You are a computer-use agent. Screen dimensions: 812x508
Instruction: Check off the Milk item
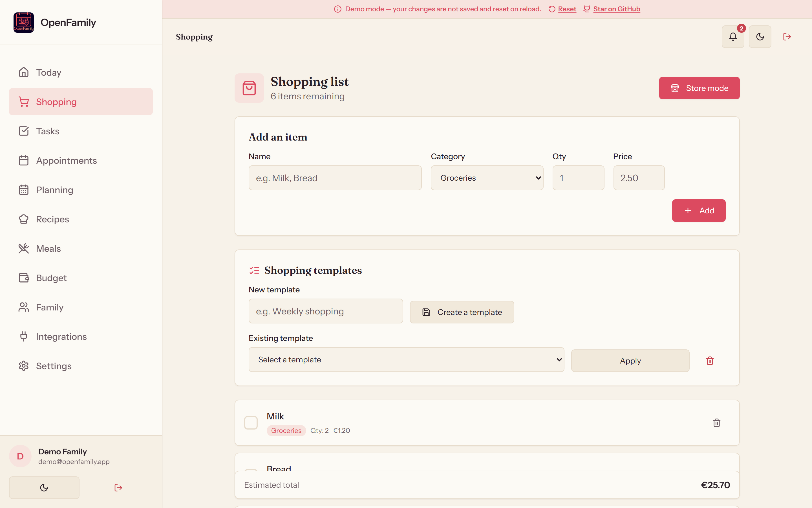(x=251, y=423)
